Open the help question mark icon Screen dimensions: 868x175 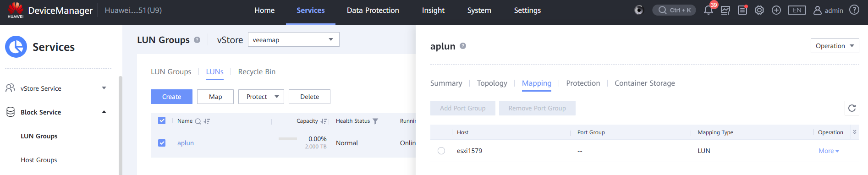pos(854,10)
